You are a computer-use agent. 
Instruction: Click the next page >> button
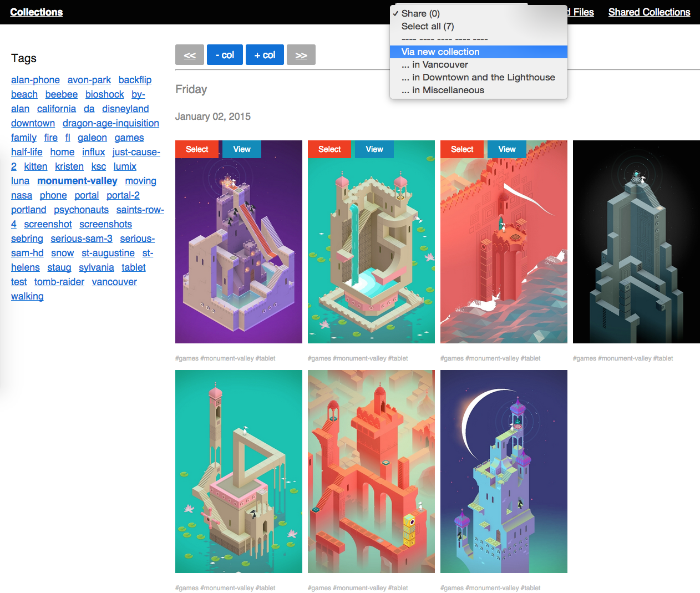(301, 55)
